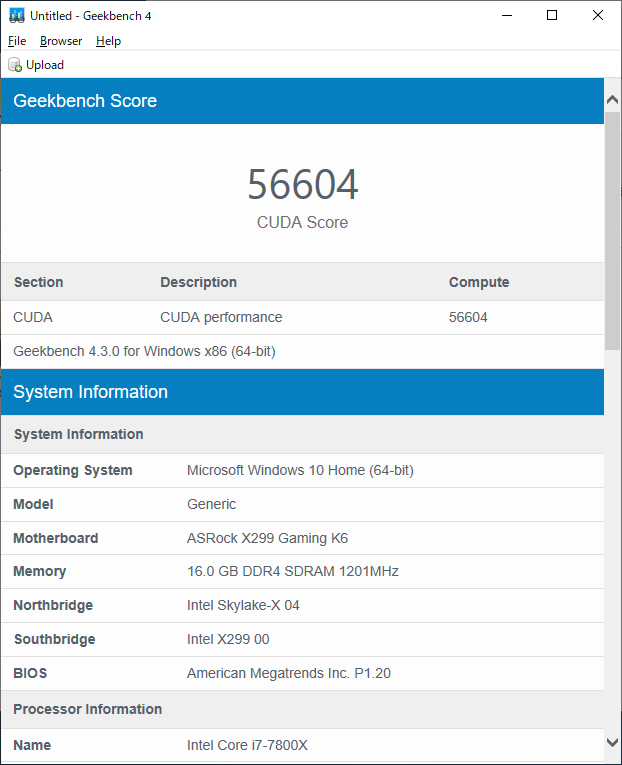622x765 pixels.
Task: Click the scrollbar down arrow
Action: coord(612,742)
